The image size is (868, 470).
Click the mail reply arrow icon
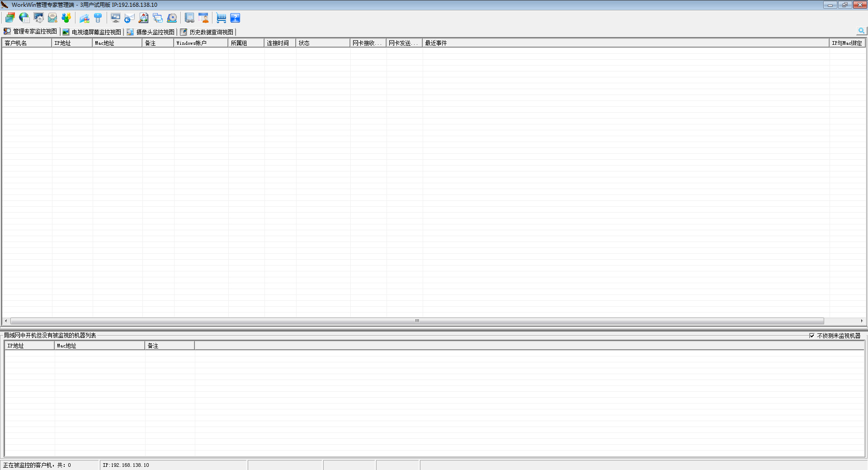[x=130, y=18]
